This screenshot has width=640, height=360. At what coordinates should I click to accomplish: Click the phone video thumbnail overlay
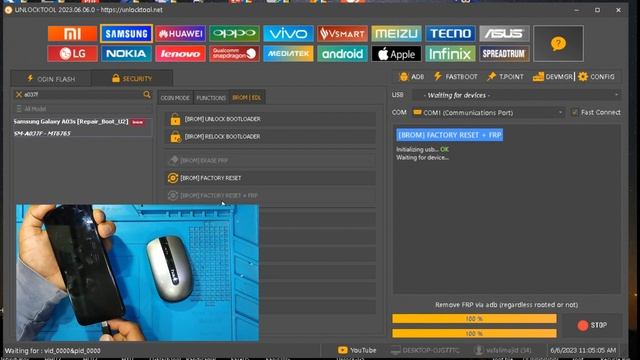137,273
